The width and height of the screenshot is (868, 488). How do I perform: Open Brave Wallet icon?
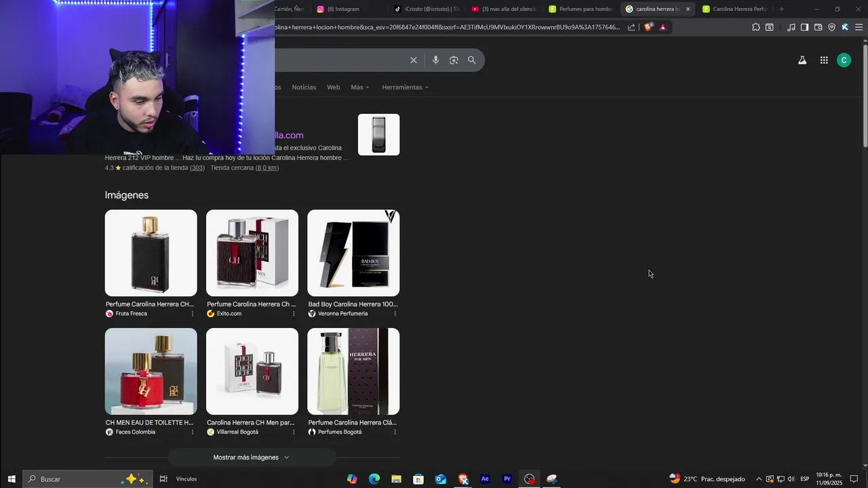coord(818,27)
